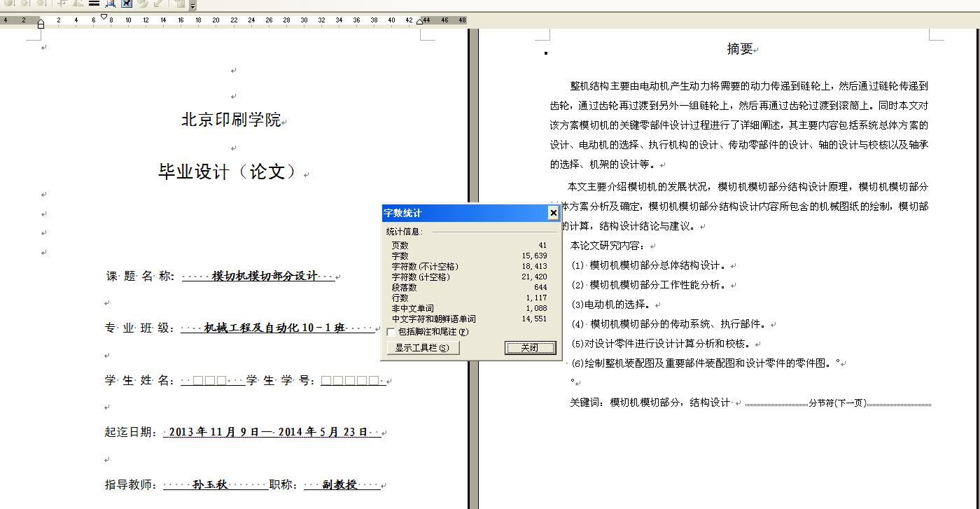Select the Text Wrapping icon
980x509 pixels.
pos(127,5)
